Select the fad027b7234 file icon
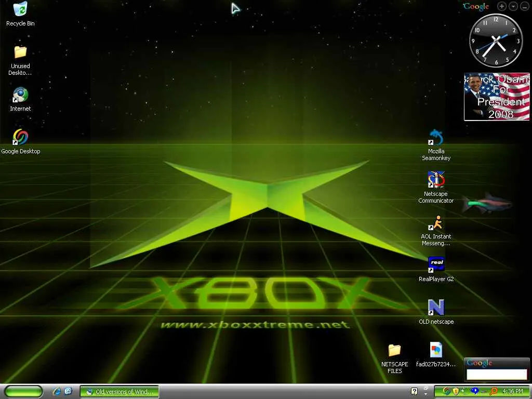 tap(436, 350)
